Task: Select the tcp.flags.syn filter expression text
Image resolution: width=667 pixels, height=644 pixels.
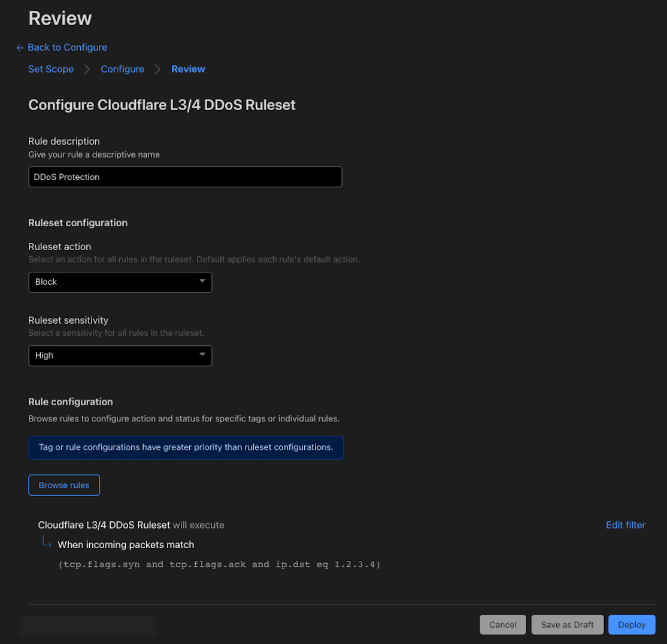Action: (220, 564)
